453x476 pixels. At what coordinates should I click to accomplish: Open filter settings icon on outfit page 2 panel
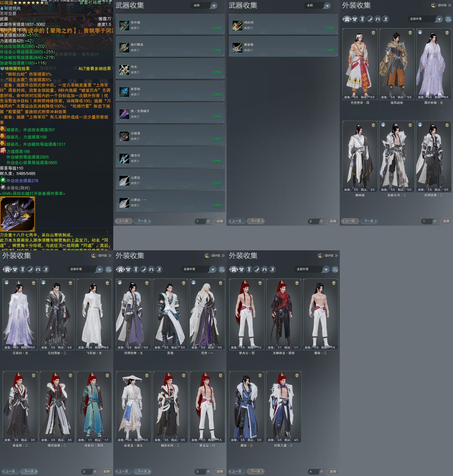108,269
